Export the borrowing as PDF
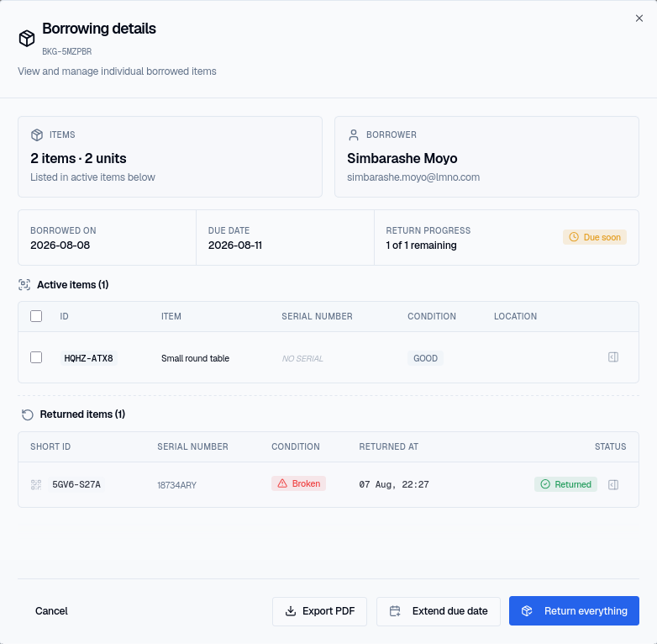This screenshot has height=644, width=657. click(x=319, y=611)
